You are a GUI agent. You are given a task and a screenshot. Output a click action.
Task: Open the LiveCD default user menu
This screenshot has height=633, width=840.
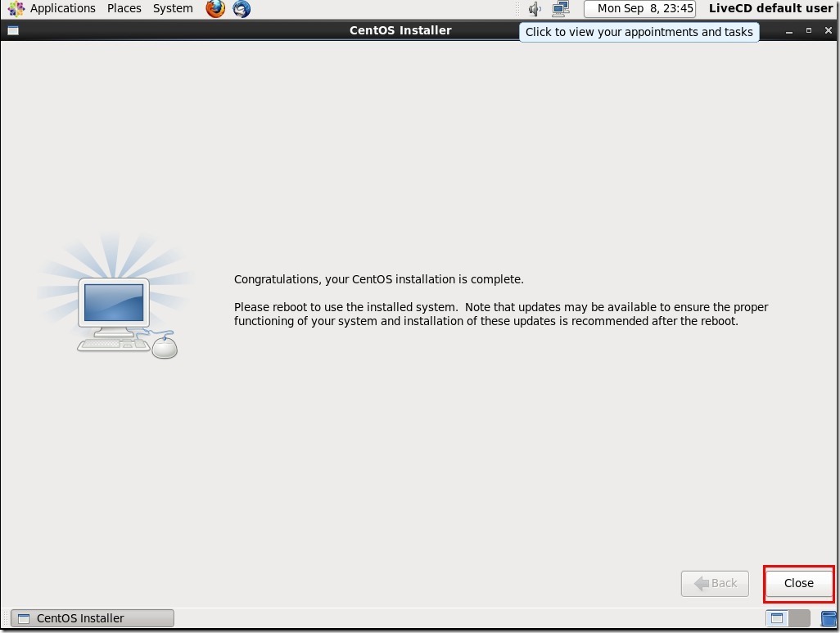tap(770, 8)
